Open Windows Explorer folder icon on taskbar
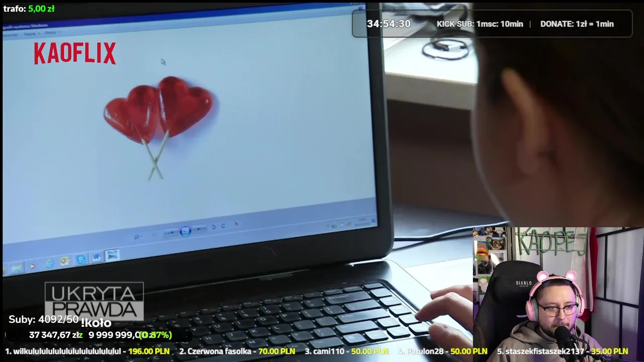Screen dimensions: 644x362 pyautogui.click(x=17, y=268)
